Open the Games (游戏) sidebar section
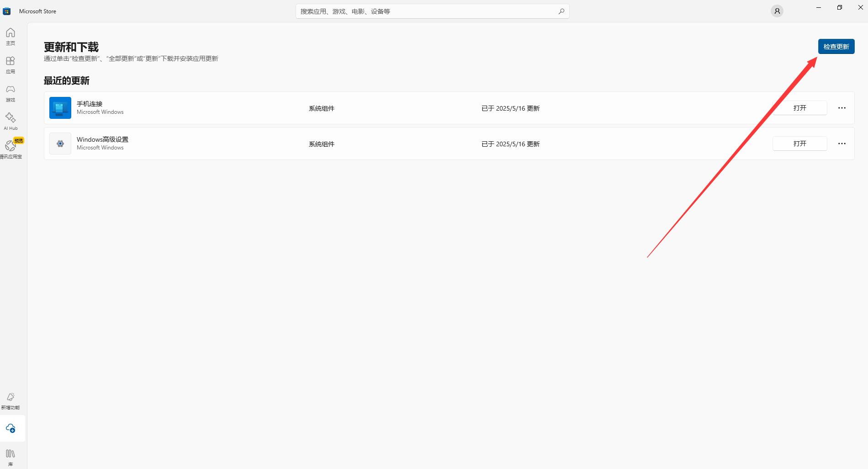 point(11,93)
